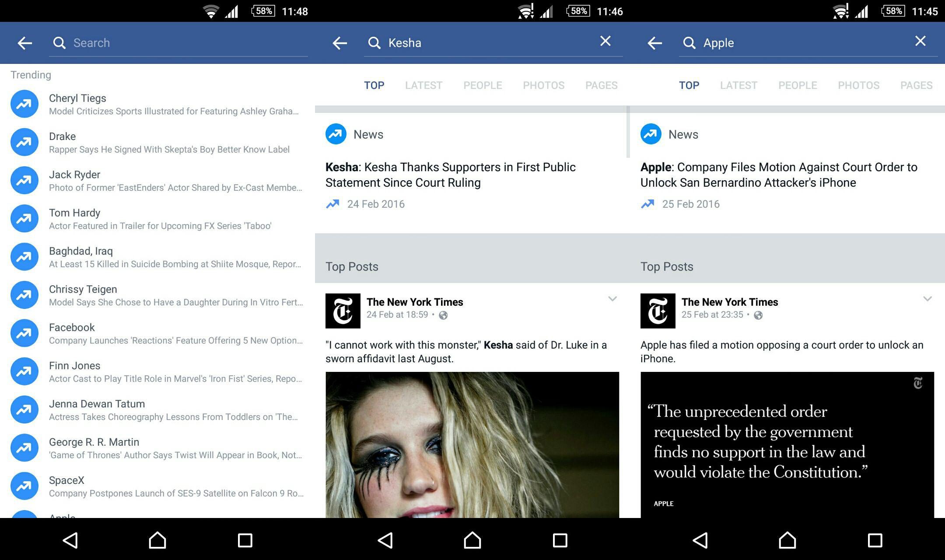Open 24 Feb at 18:59 timestamp

[397, 315]
